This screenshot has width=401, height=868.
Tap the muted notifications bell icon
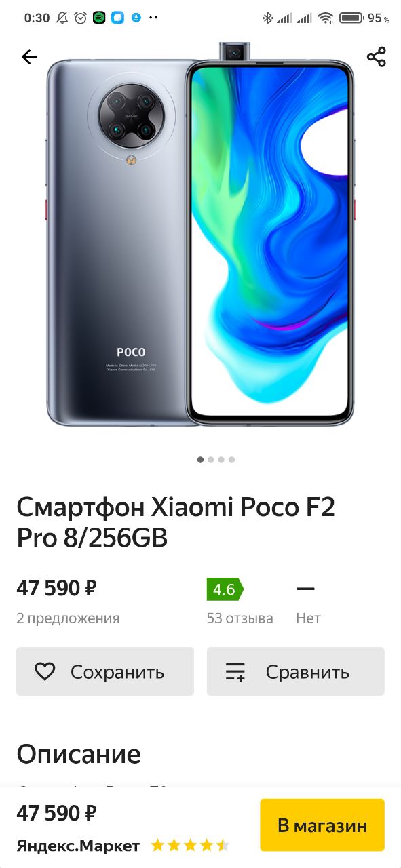(62, 18)
